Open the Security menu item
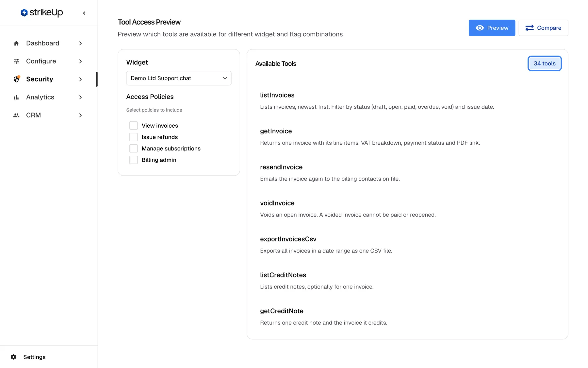 tap(48, 79)
